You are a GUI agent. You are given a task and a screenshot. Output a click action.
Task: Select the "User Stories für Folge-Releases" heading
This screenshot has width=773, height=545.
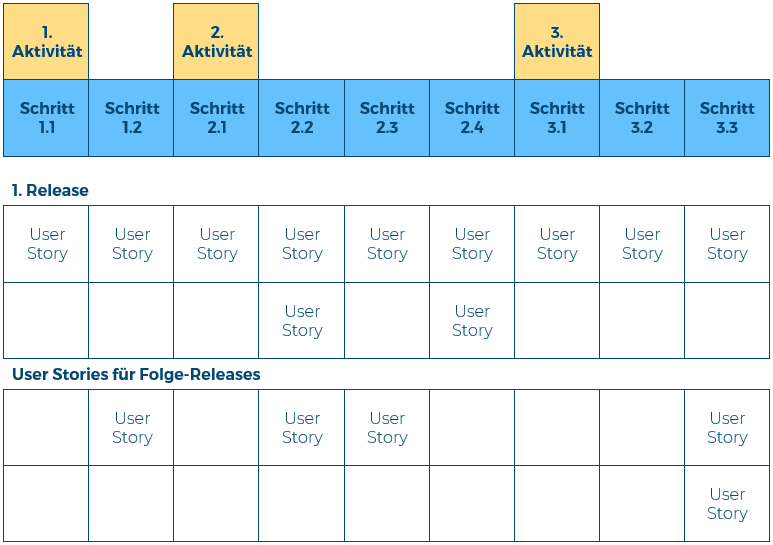click(x=136, y=374)
